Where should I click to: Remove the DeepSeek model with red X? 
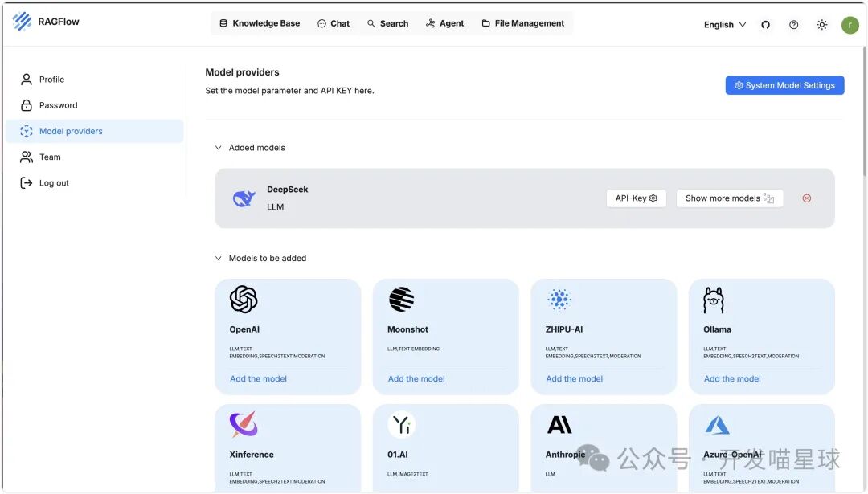click(807, 198)
